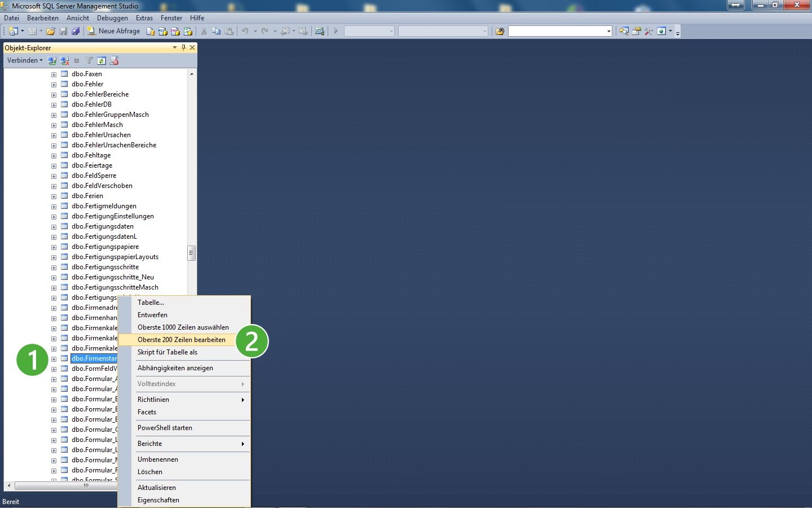The height and width of the screenshot is (508, 812).
Task: Click the Save disk icon
Action: 63,31
